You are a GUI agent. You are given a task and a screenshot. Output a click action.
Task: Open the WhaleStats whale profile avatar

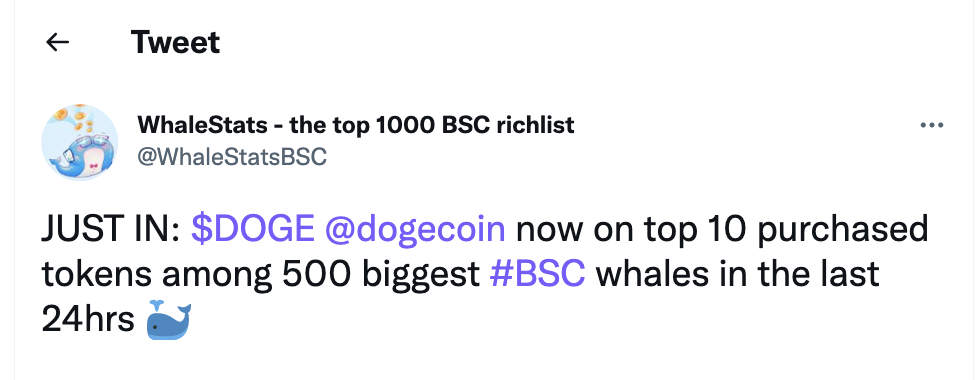point(80,142)
